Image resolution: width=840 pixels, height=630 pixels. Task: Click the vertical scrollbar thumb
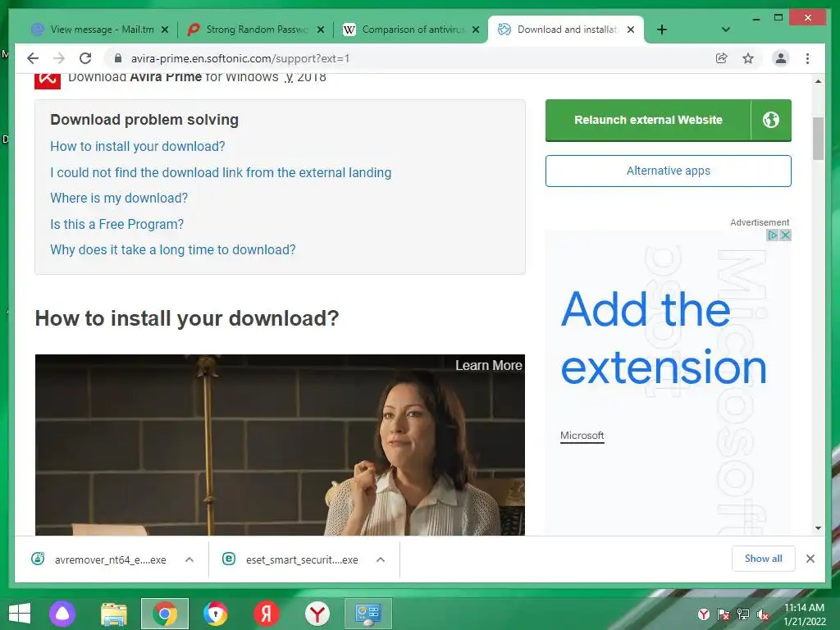pos(818,139)
